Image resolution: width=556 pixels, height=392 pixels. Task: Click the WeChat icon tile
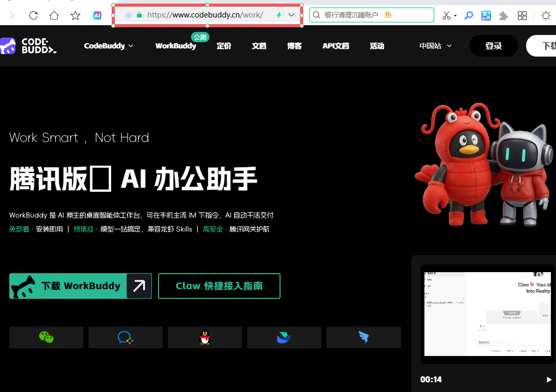pos(46,337)
